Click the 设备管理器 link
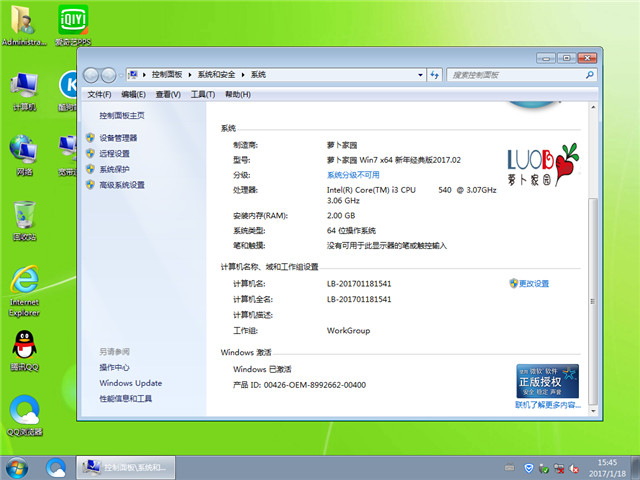The height and width of the screenshot is (480, 640). click(x=118, y=138)
